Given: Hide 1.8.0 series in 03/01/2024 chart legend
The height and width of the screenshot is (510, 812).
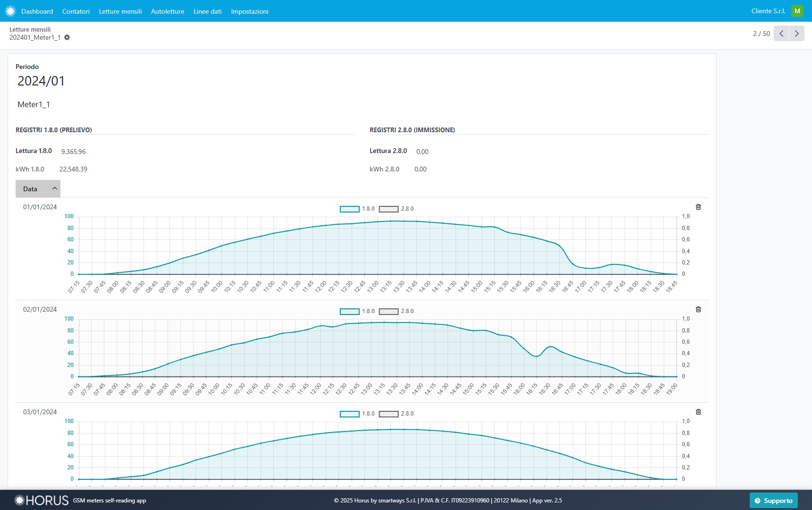Looking at the screenshot, I should [x=350, y=414].
